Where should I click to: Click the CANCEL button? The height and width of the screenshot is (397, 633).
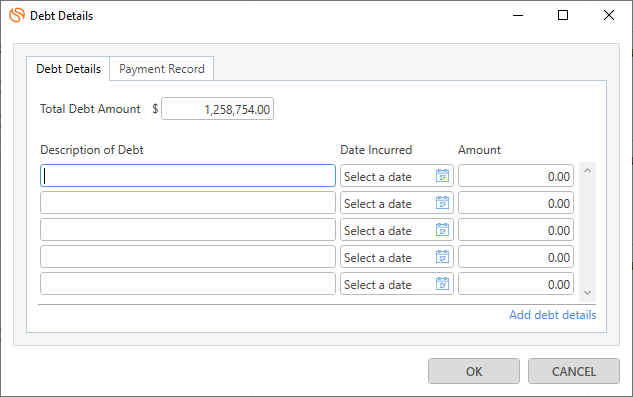[x=574, y=371]
